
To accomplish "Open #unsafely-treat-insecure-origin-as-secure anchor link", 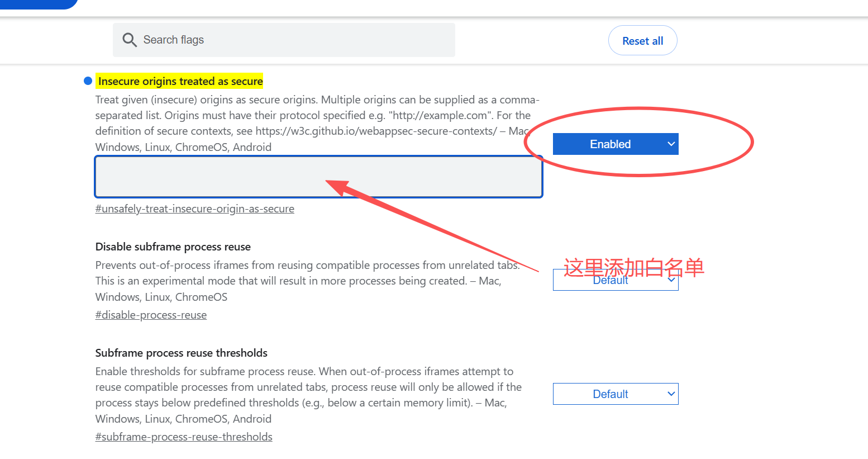I will 194,209.
